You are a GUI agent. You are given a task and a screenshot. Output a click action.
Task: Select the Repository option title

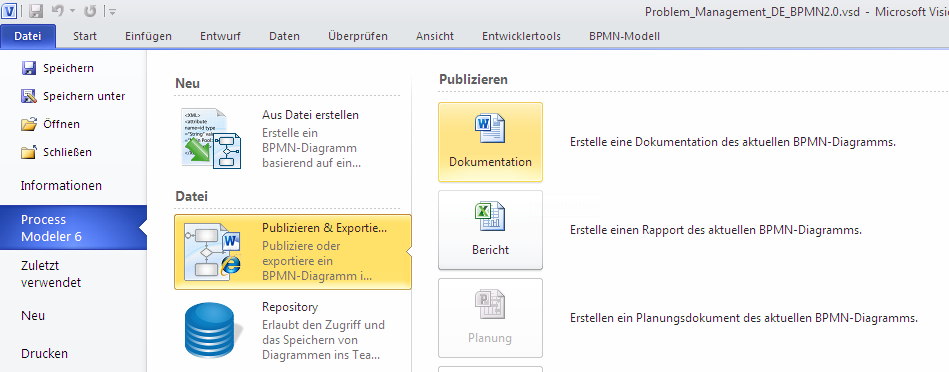290,307
